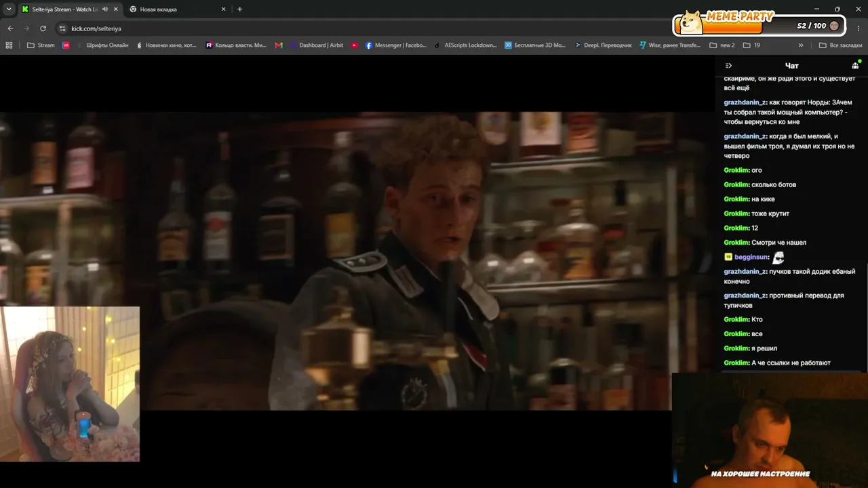This screenshot has height=488, width=868.
Task: Open grazhdanin_z profile from фильм троя message
Action: point(745,136)
